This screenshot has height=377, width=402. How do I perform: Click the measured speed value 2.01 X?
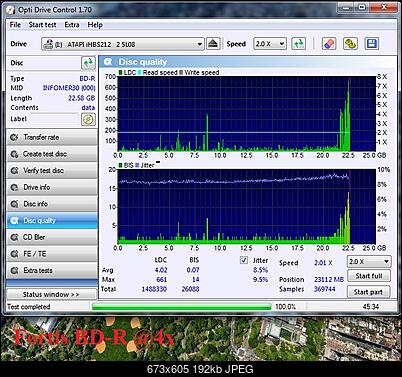[x=323, y=263]
